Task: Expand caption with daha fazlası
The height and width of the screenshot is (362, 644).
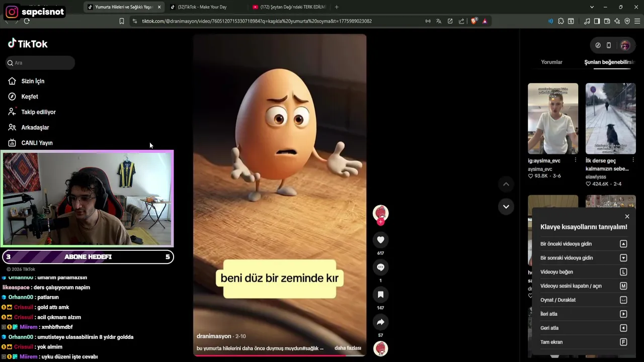Action: 348,348
